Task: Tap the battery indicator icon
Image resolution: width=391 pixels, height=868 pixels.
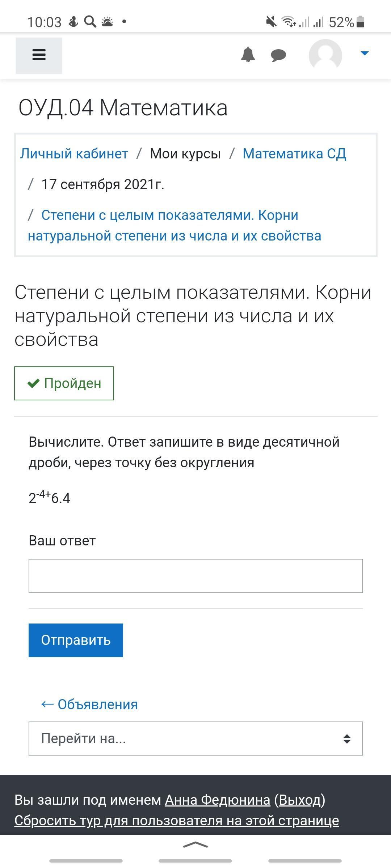Action: [360, 22]
